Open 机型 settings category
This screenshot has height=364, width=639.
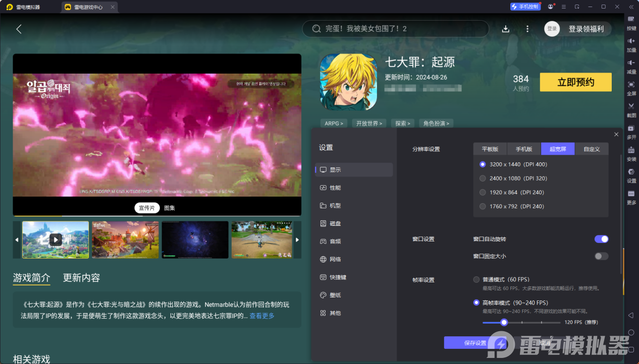354,206
